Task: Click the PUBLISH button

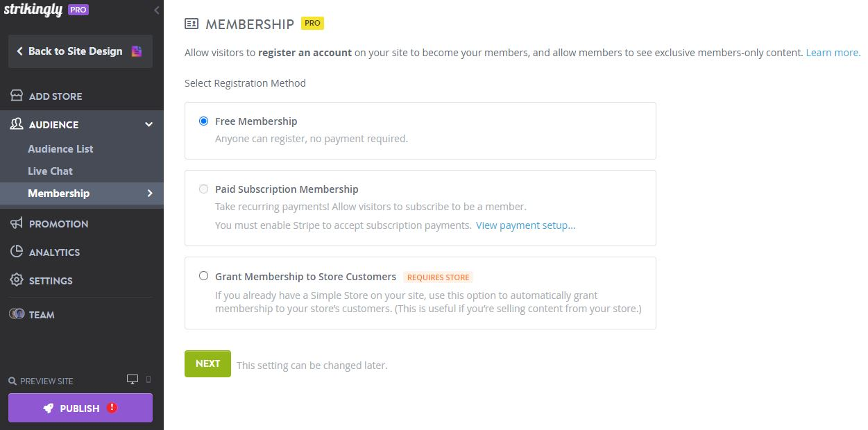Action: (80, 408)
